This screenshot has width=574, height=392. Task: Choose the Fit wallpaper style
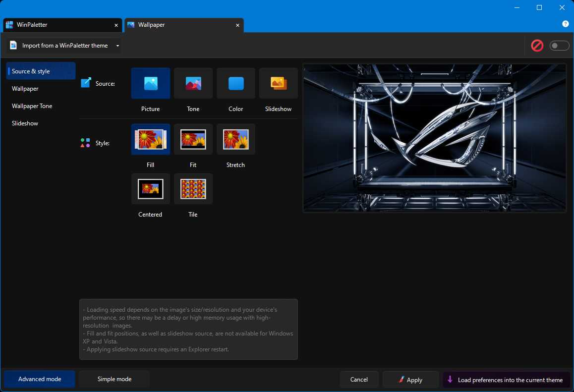pos(193,139)
